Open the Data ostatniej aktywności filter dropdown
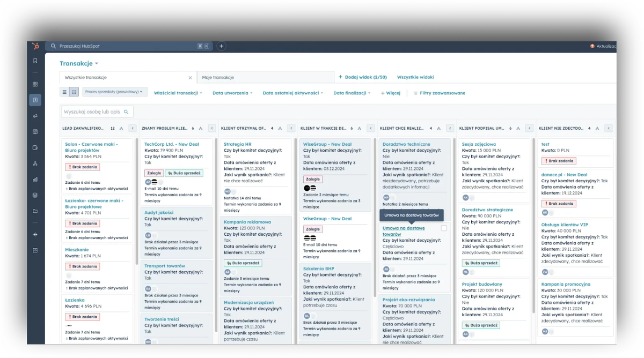The height and width of the screenshot is (358, 644). [293, 93]
